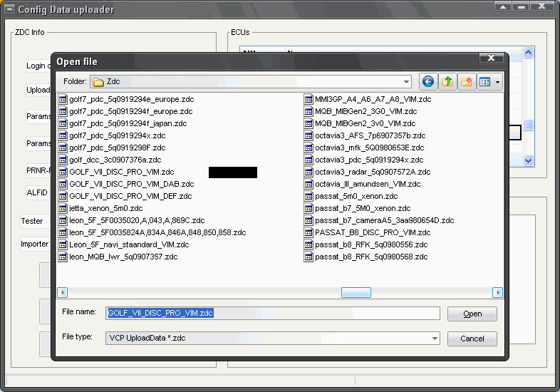Select file golf_dcc_3c0907376a.zdc

click(115, 160)
